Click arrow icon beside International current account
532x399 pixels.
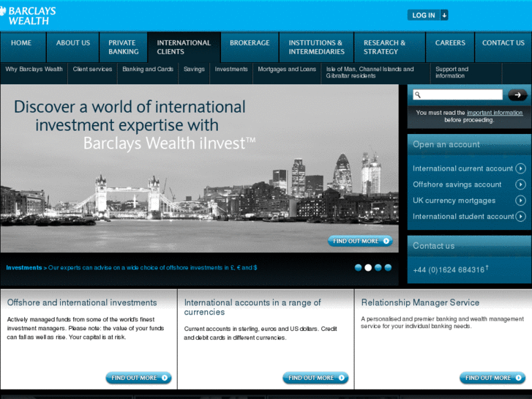tap(520, 168)
